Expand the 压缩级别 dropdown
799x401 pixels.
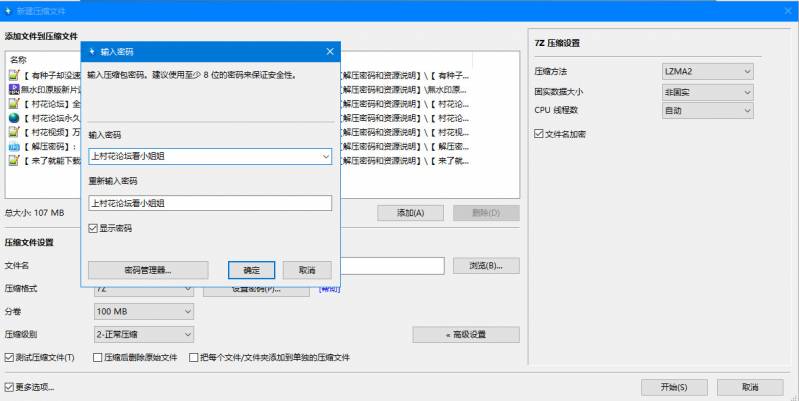tap(186, 334)
